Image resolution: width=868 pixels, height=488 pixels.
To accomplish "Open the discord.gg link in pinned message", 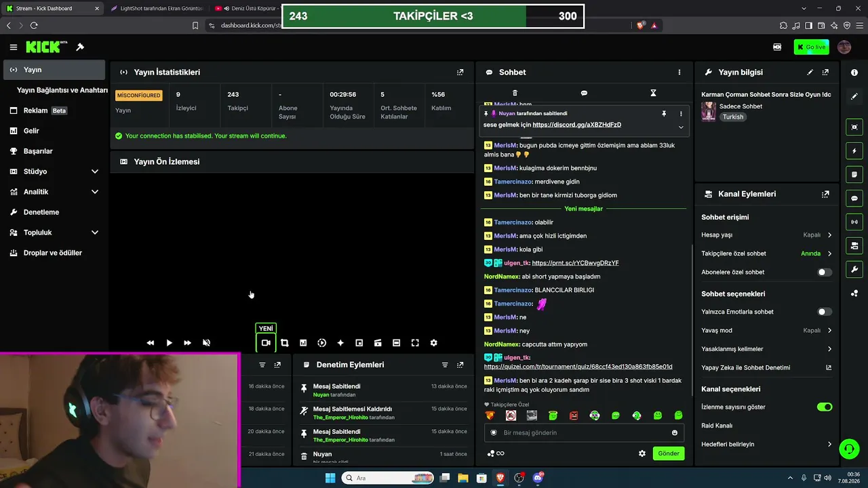I will (577, 125).
